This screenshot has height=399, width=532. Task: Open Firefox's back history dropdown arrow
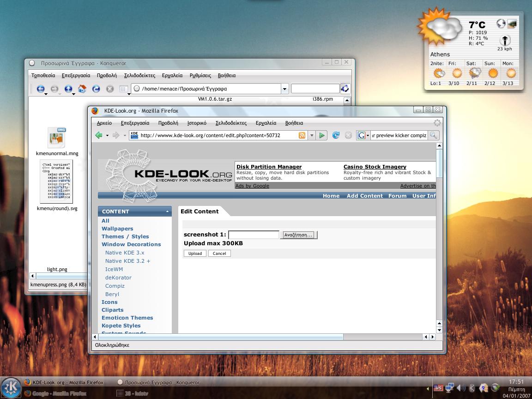coord(107,135)
